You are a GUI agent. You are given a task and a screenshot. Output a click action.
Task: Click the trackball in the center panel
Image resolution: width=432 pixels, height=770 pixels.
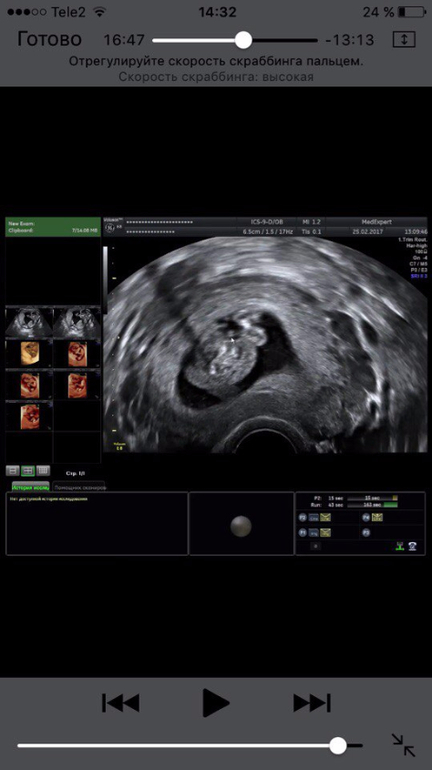(241, 526)
